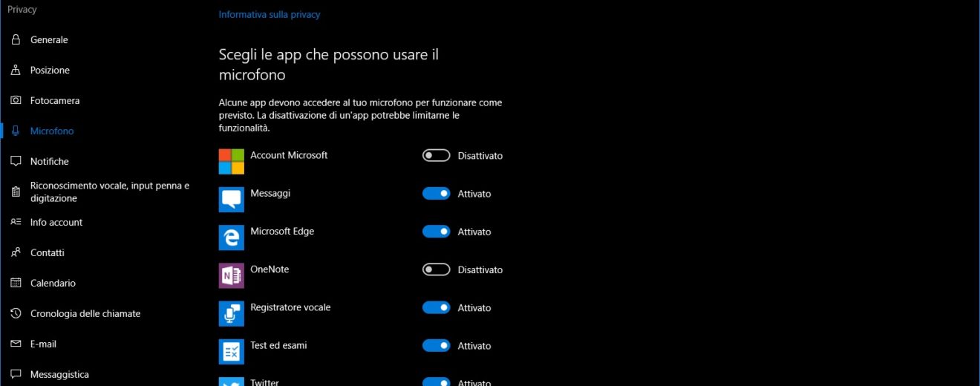Click the Generale lock icon in sidebar
The image size is (980, 386).
(16, 40)
